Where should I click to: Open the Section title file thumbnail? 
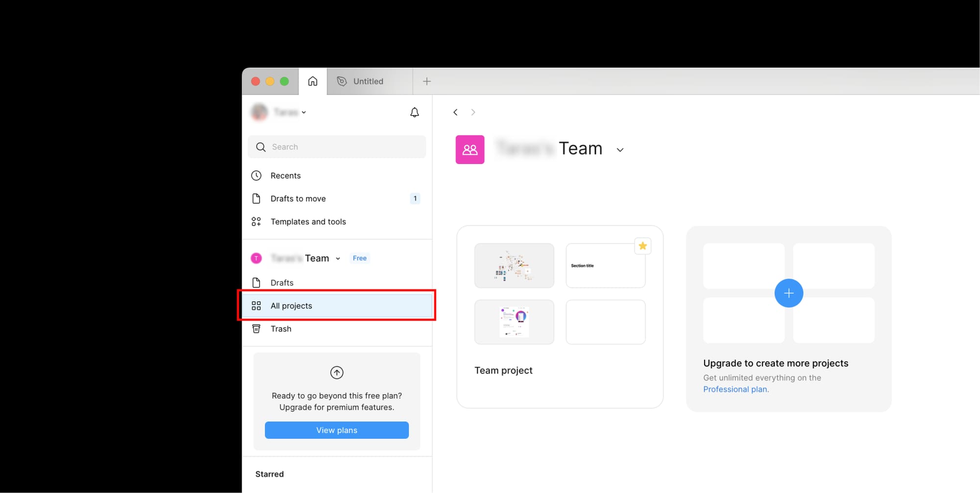pyautogui.click(x=606, y=265)
